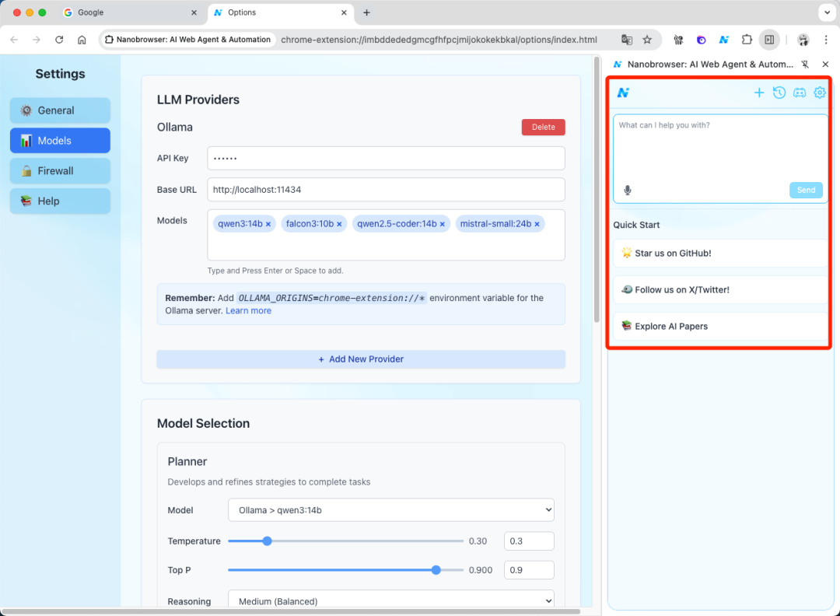840x616 pixels.
Task: Click the Nanobrowser site info chip
Action: (188, 40)
